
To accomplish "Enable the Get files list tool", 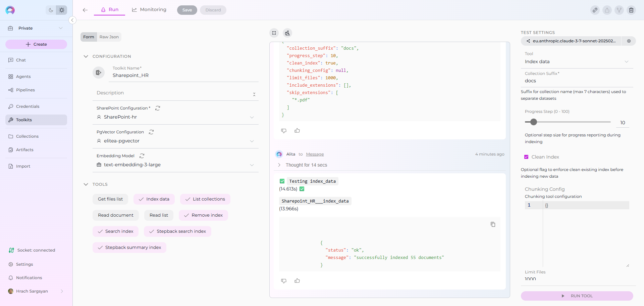I will click(110, 199).
